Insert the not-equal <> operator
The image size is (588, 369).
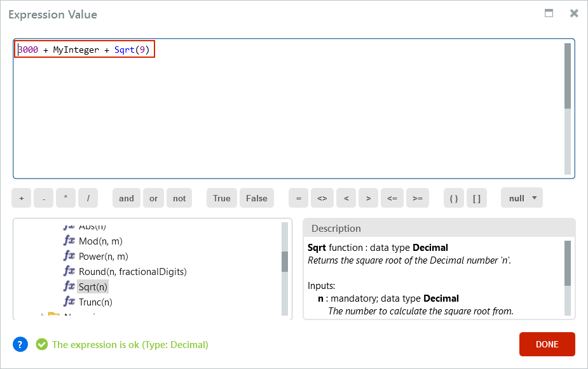(x=322, y=198)
